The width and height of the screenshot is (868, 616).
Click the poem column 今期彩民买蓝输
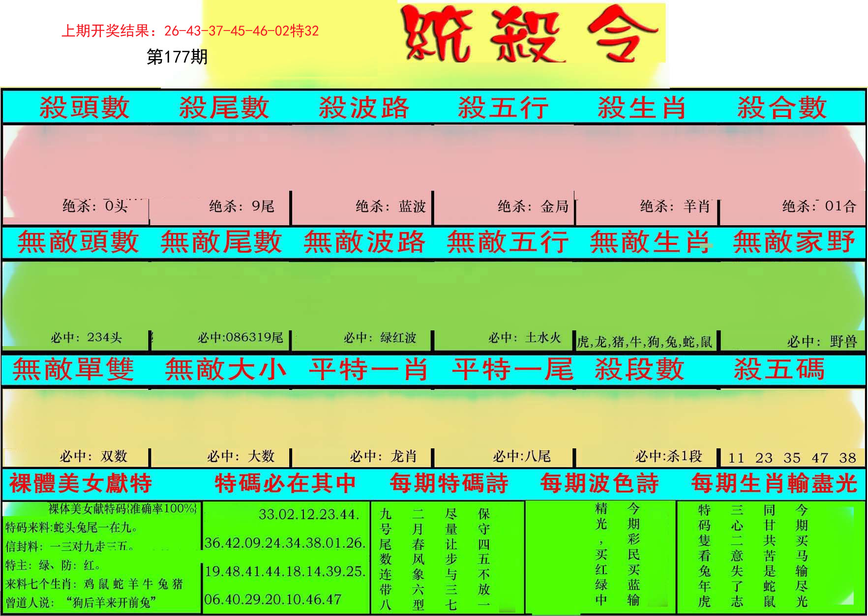tap(633, 554)
